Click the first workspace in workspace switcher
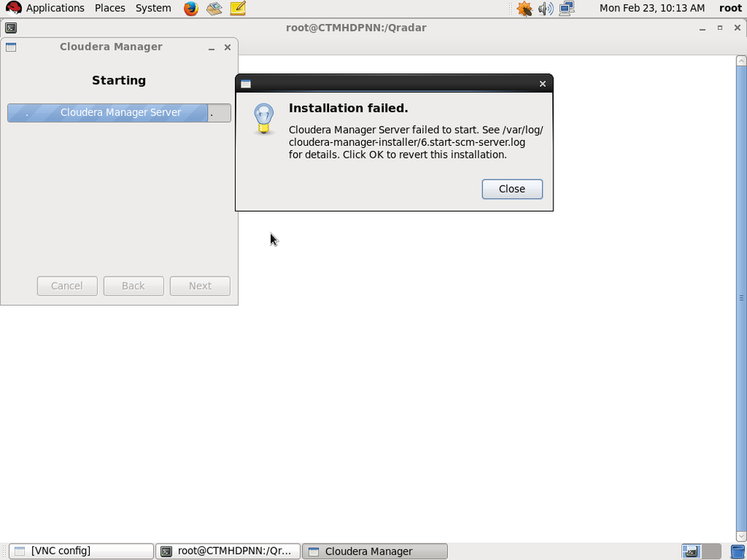747x560 pixels. (691, 551)
